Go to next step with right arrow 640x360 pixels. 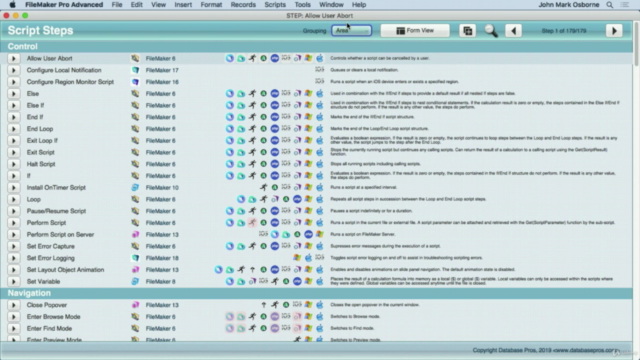pyautogui.click(x=614, y=31)
